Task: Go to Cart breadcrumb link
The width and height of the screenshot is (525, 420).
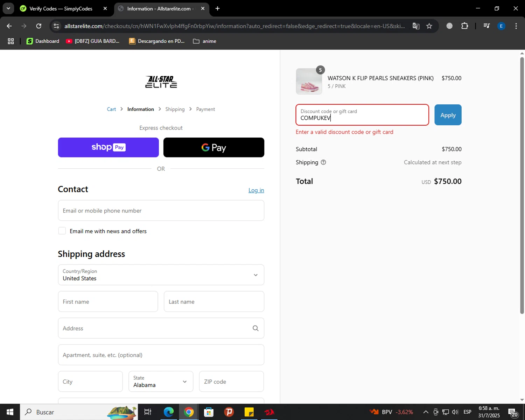Action: 111,109
